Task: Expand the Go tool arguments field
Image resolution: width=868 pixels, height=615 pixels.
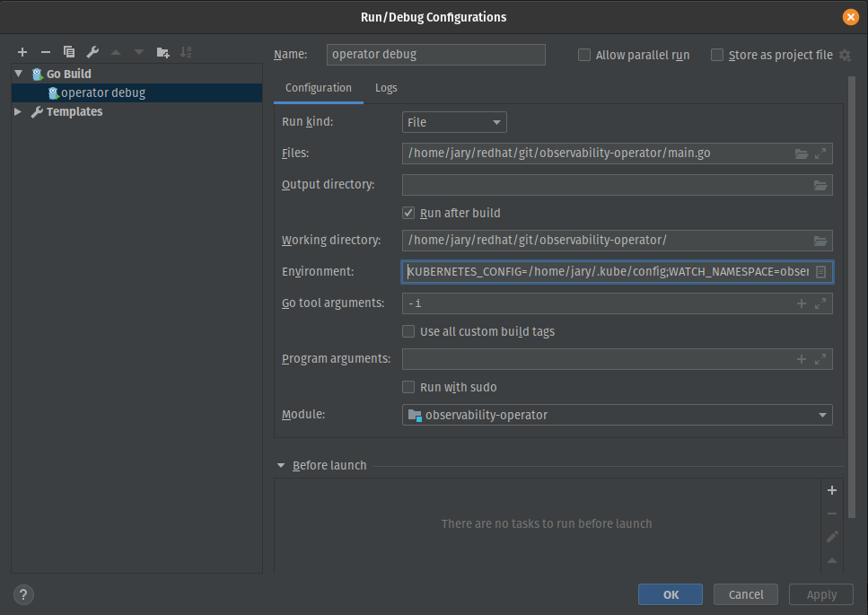Action: coord(820,303)
